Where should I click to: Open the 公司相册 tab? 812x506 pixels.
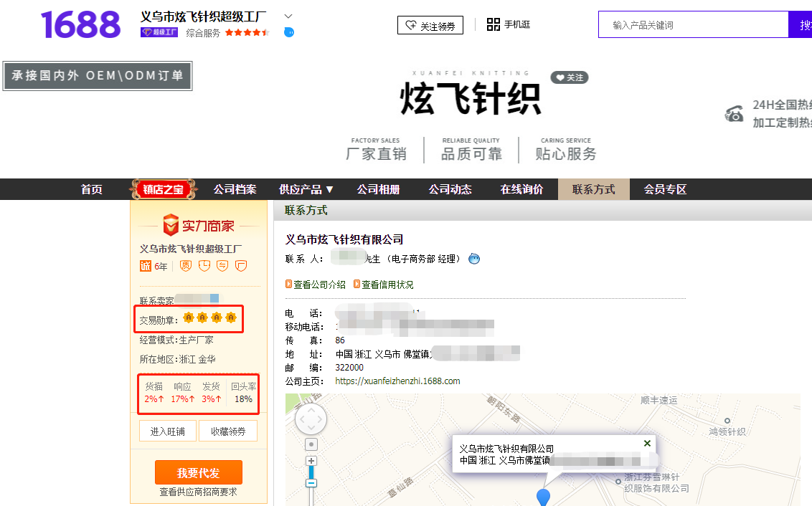coord(378,189)
